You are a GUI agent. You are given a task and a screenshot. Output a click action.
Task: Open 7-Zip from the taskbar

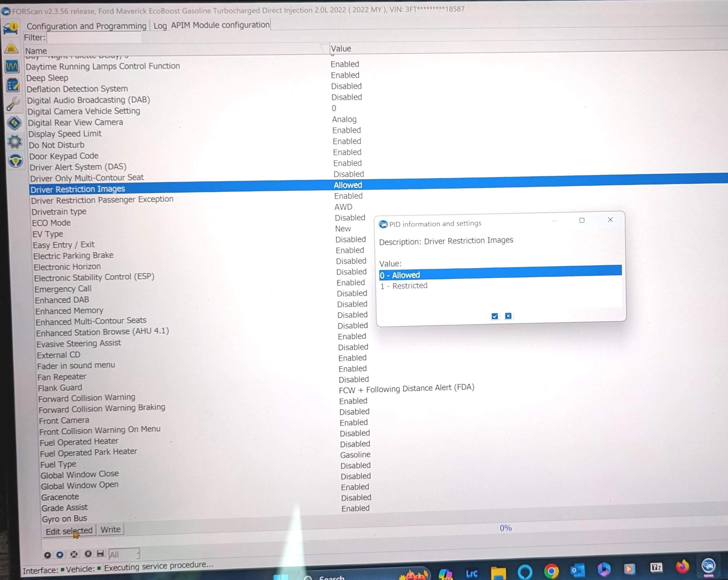point(656,568)
